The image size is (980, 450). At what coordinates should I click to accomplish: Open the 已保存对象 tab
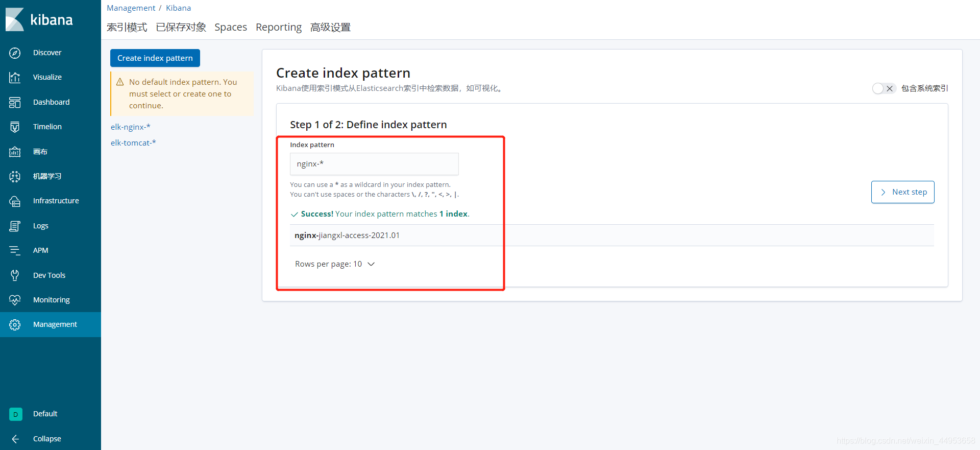(x=181, y=27)
